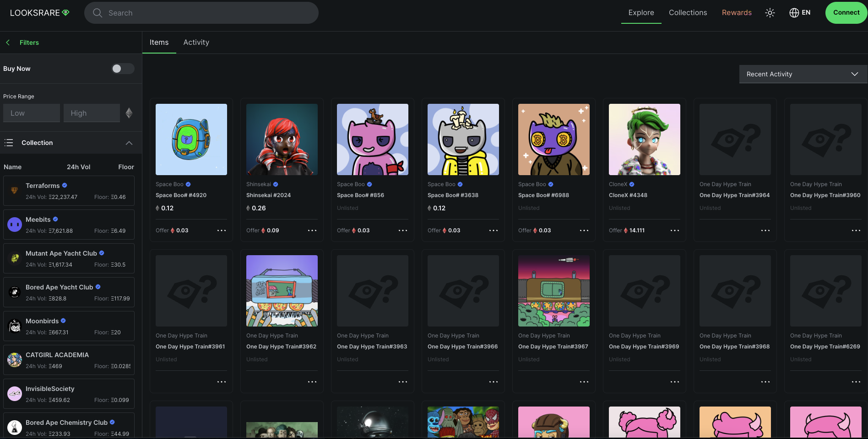This screenshot has width=868, height=439.
Task: Open more options for One Day Hype Train#3966
Action: point(494,382)
